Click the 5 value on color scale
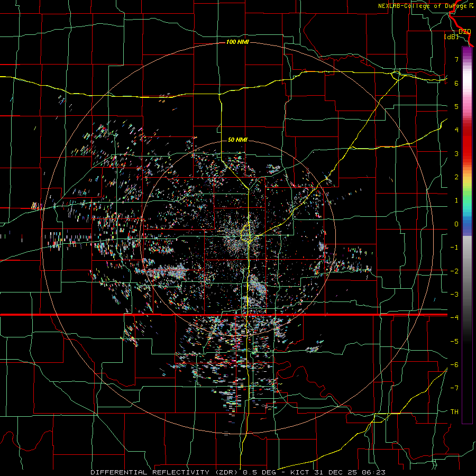The width and height of the screenshot is (476, 476). [456, 106]
